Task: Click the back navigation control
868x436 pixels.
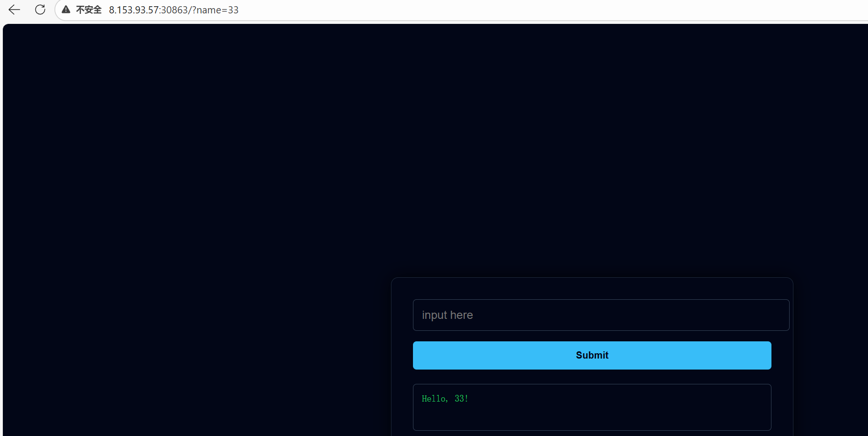Action: (x=14, y=10)
